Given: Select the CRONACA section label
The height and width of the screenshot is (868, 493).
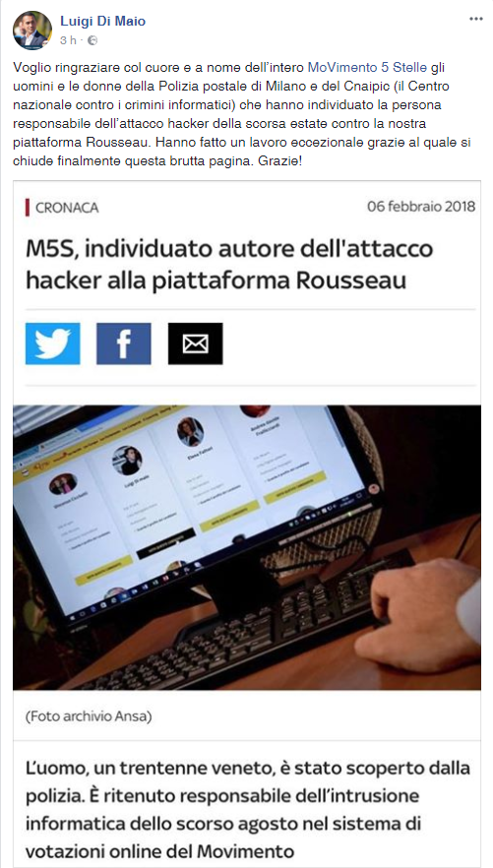Looking at the screenshot, I should [x=67, y=209].
